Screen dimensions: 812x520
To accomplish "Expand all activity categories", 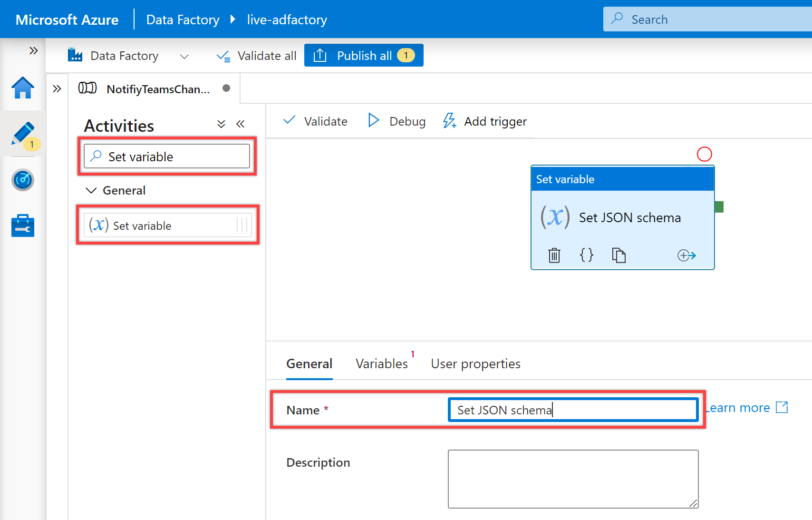I will click(x=221, y=124).
